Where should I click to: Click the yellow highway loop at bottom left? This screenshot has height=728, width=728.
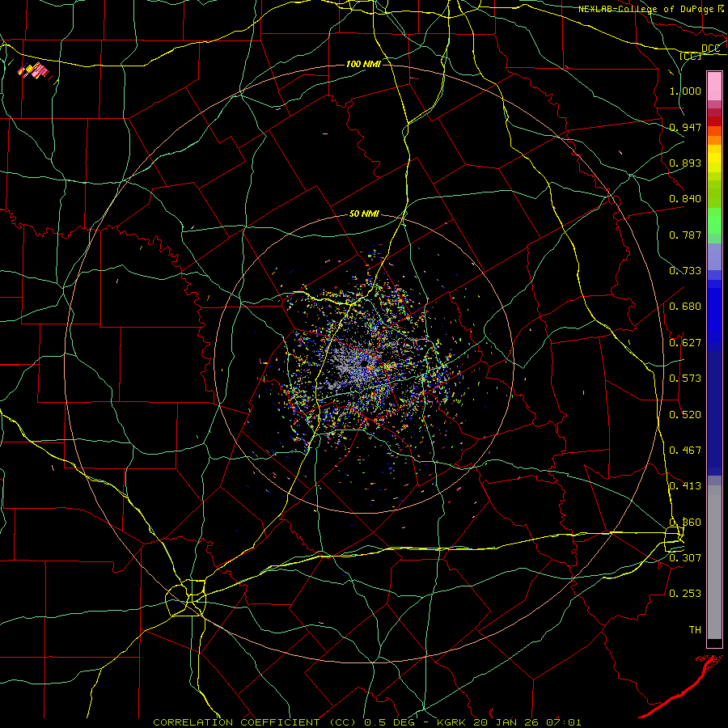point(186,598)
